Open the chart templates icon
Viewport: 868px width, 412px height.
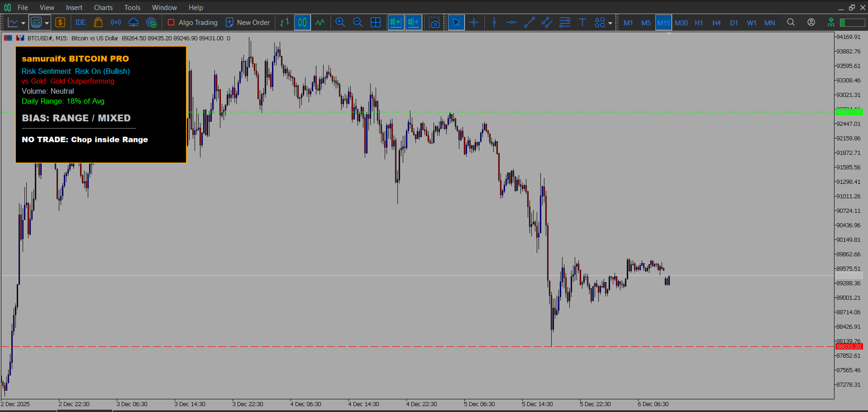click(36, 22)
